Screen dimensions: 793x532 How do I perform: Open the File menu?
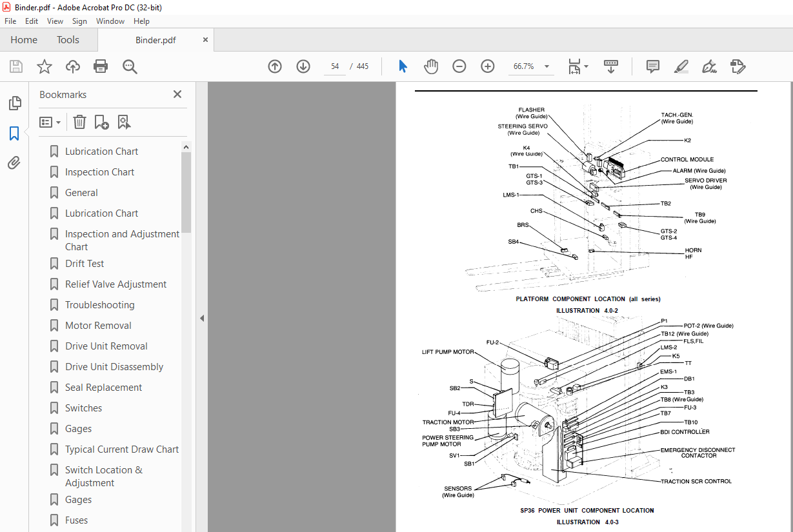coord(10,21)
